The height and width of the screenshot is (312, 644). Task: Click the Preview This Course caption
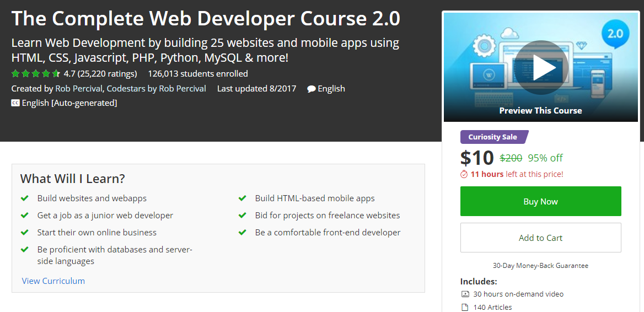pyautogui.click(x=540, y=110)
